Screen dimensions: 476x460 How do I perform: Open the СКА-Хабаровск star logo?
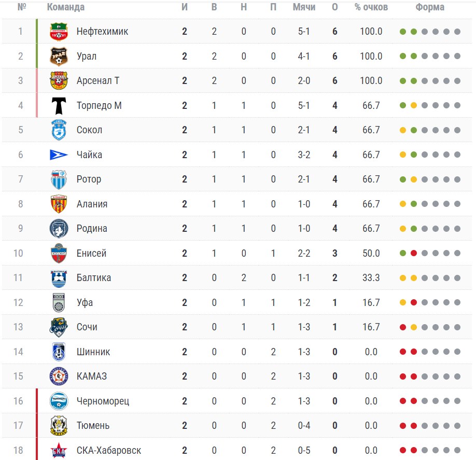tap(59, 451)
